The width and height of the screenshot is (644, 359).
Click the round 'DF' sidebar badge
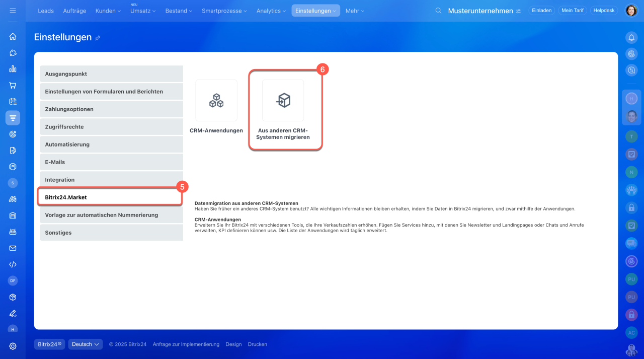pos(13,280)
